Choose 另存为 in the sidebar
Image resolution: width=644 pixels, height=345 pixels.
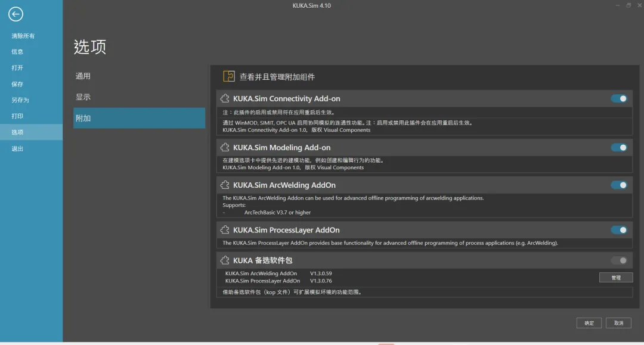coord(31,100)
